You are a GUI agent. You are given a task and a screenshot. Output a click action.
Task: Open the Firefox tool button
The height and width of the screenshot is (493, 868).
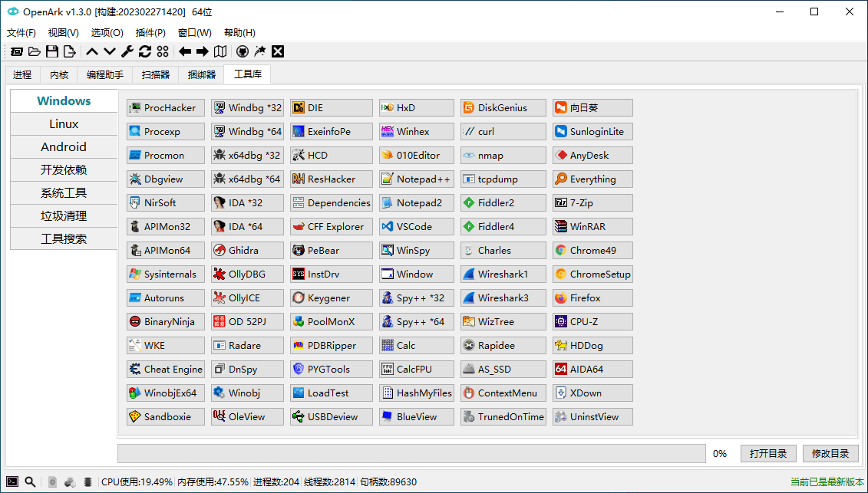tap(592, 298)
